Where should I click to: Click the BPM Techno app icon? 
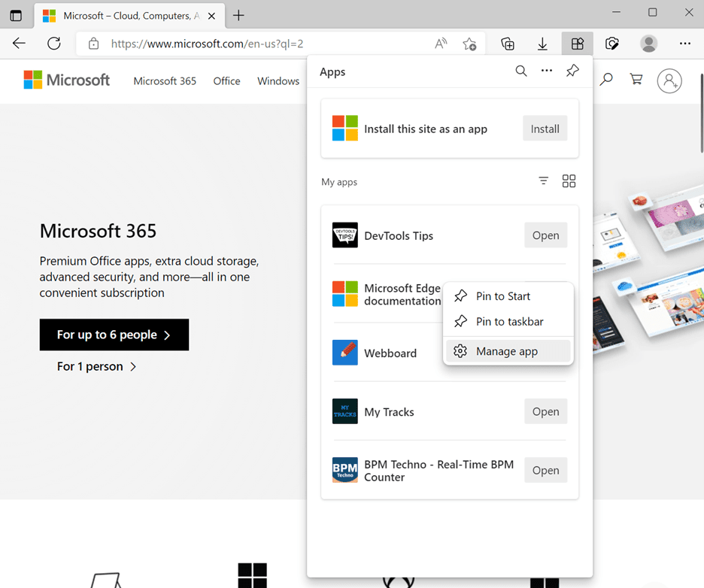point(344,471)
